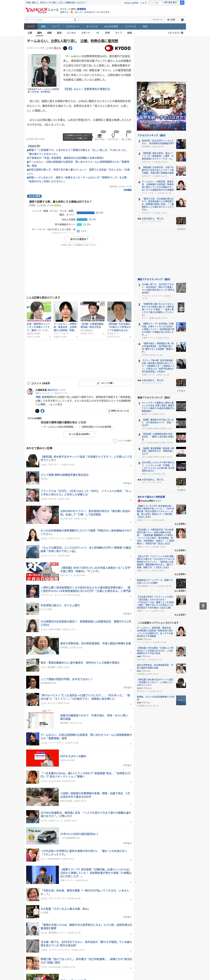Open the ヘルプ link in top bar
This screenshot has height=980, width=210.
click(x=143, y=3)
